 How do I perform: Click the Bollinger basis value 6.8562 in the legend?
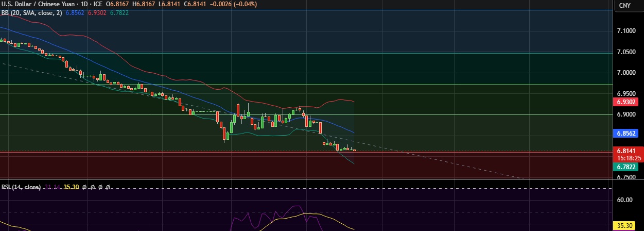76,12
